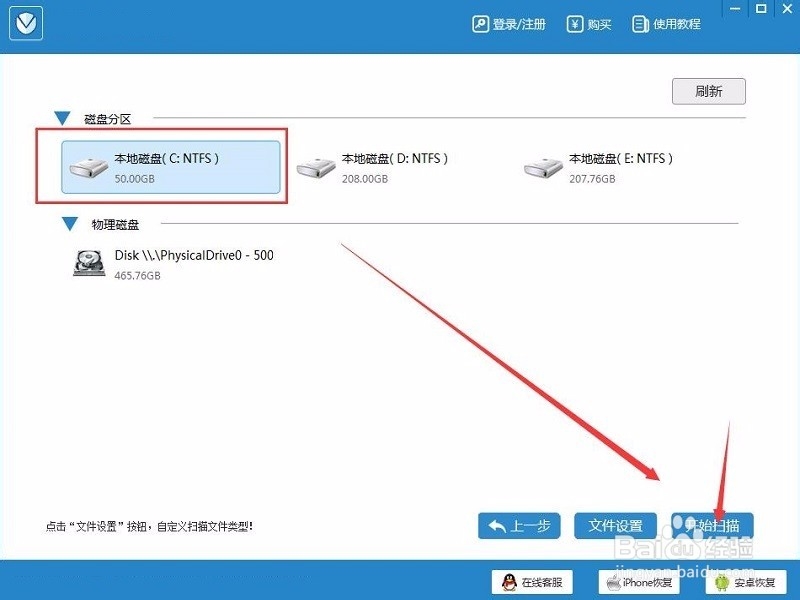Click the PhysicalDrive0 hard disk icon
Screen dimensions: 800x600
pyautogui.click(x=89, y=263)
